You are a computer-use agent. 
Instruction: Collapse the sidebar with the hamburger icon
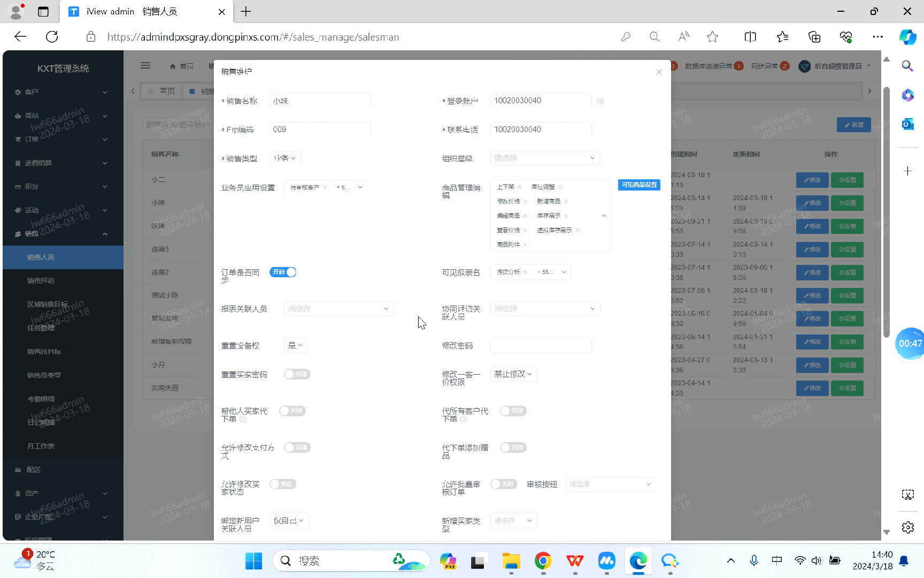pos(145,65)
